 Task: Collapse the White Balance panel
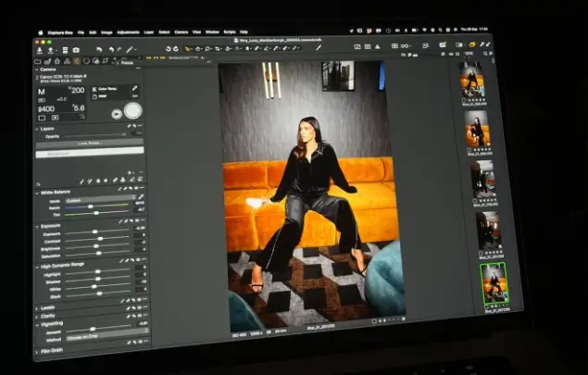pos(37,194)
